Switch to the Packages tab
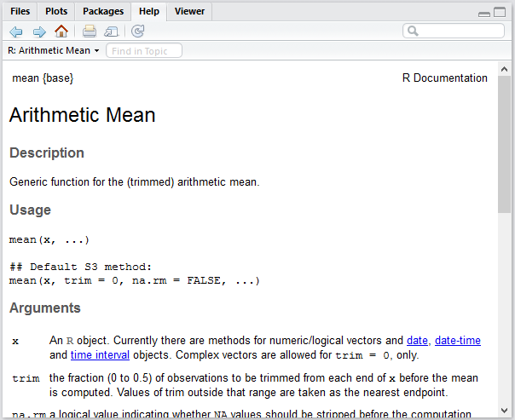 (x=103, y=11)
